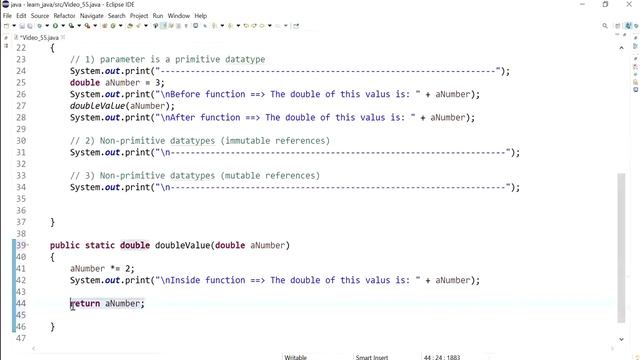Open the Navigate menu

[91, 16]
